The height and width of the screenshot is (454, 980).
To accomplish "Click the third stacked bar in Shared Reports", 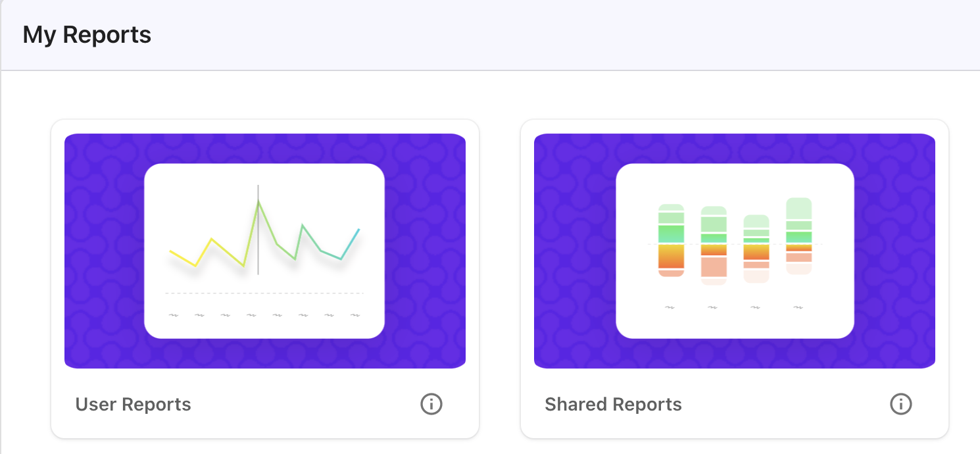I will click(756, 249).
